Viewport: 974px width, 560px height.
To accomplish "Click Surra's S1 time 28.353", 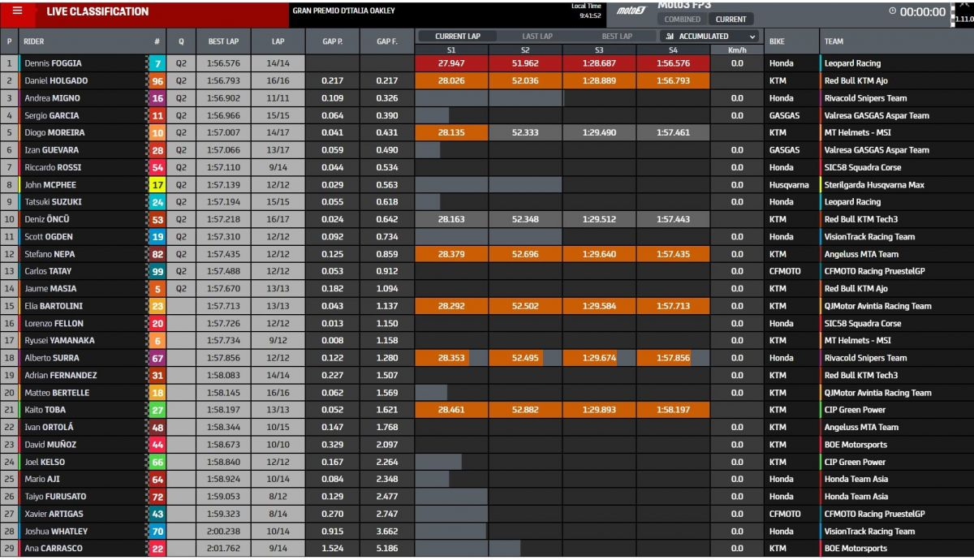I will pos(450,358).
